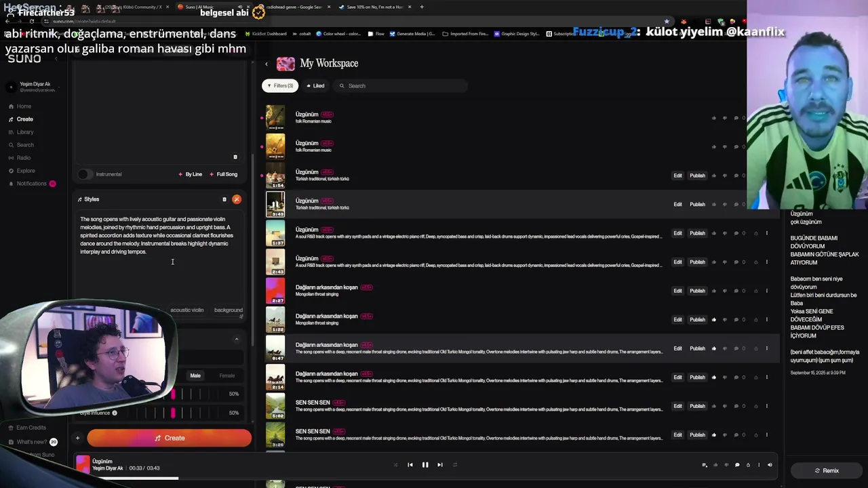Click the orange Create button
Image resolution: width=868 pixels, height=488 pixels.
tap(169, 438)
